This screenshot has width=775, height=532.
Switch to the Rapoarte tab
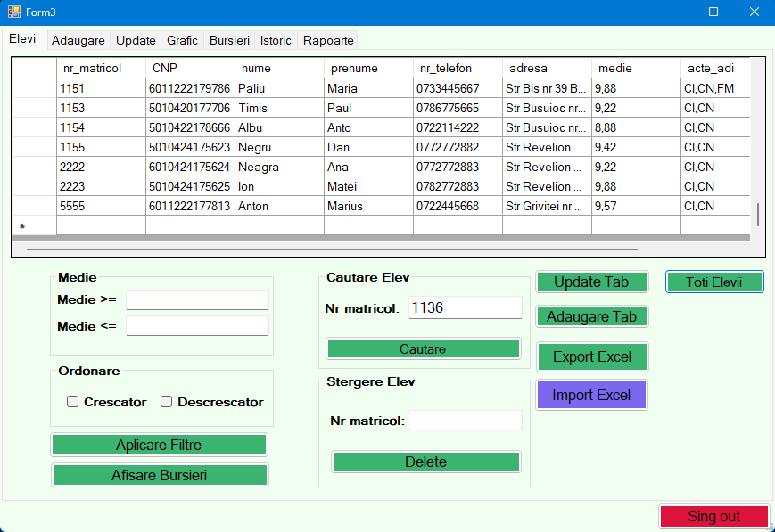point(327,40)
